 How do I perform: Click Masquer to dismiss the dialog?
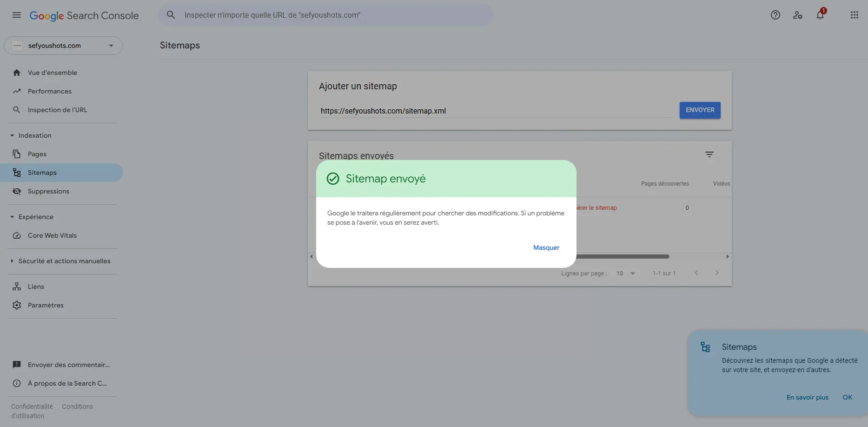tap(546, 247)
